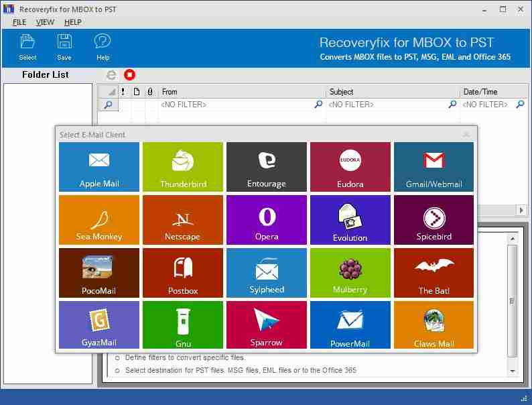The height and width of the screenshot is (405, 532).
Task: Select the Sparrow client tile
Action: pos(267,325)
